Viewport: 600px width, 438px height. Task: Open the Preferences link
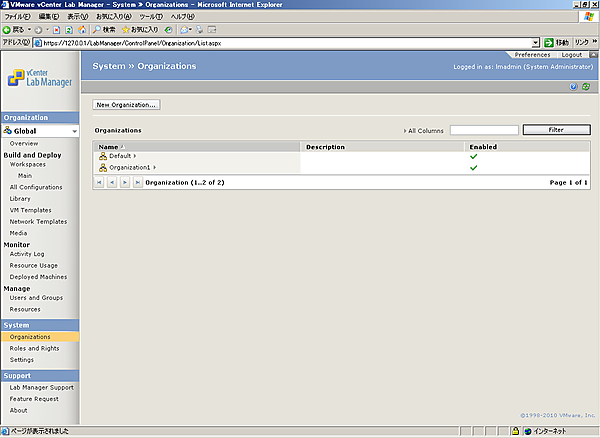(532, 55)
